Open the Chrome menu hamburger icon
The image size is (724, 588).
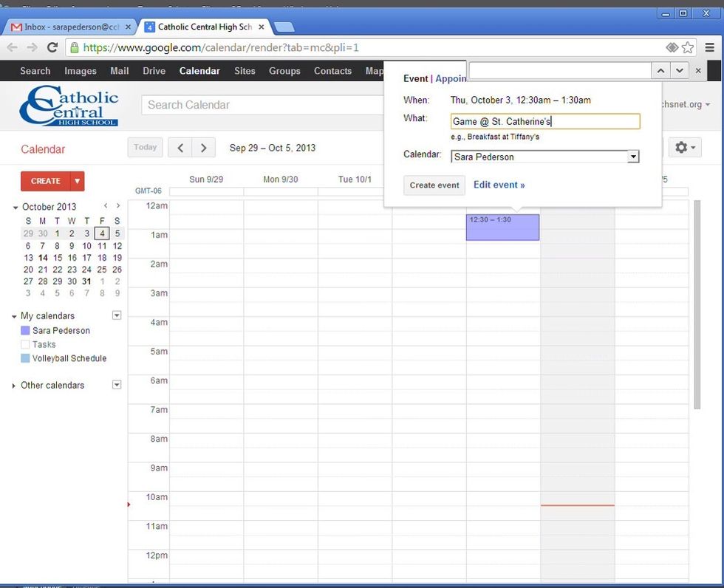[x=709, y=47]
